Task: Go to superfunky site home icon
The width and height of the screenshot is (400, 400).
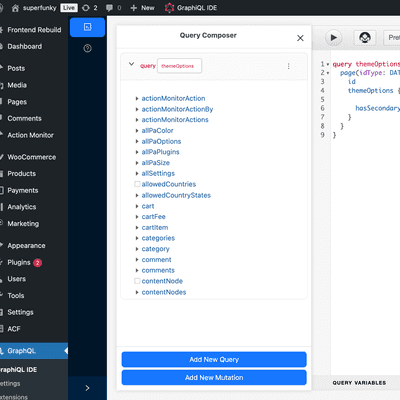Action: point(15,8)
